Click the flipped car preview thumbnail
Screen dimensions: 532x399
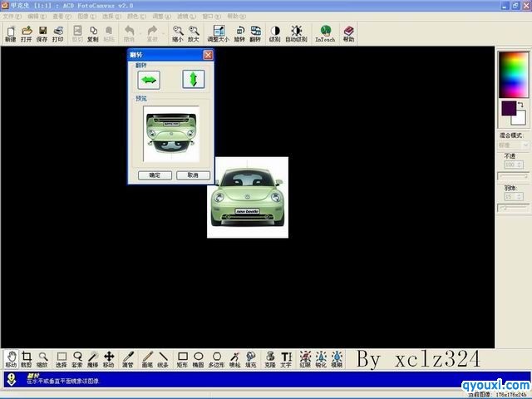[171, 134]
